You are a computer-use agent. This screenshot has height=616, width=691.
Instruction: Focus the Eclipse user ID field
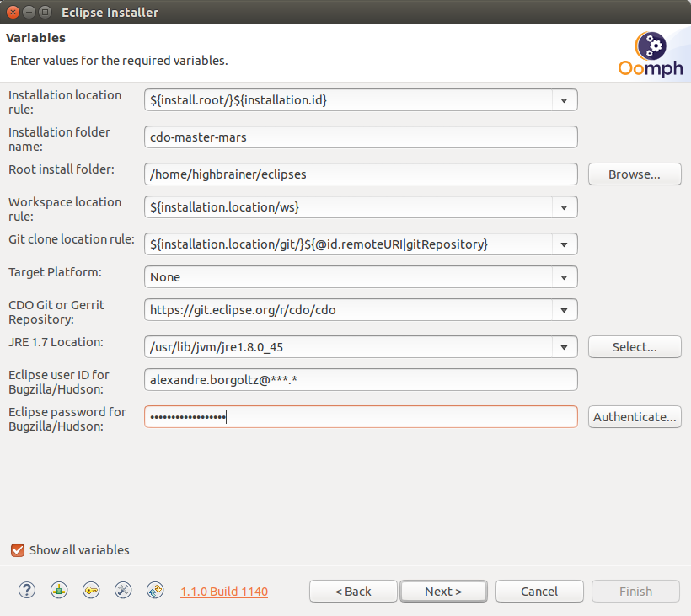pos(361,380)
